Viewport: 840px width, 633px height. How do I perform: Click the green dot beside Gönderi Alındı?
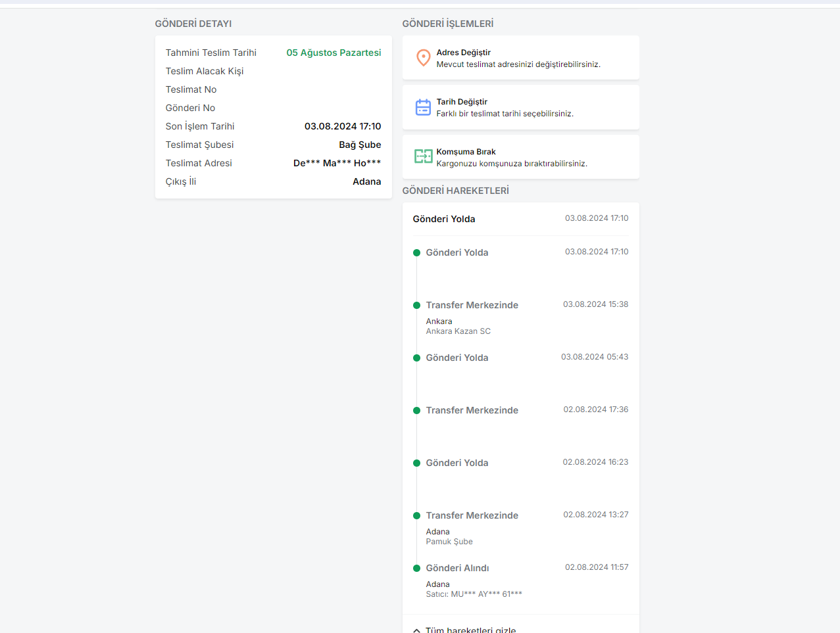point(416,568)
